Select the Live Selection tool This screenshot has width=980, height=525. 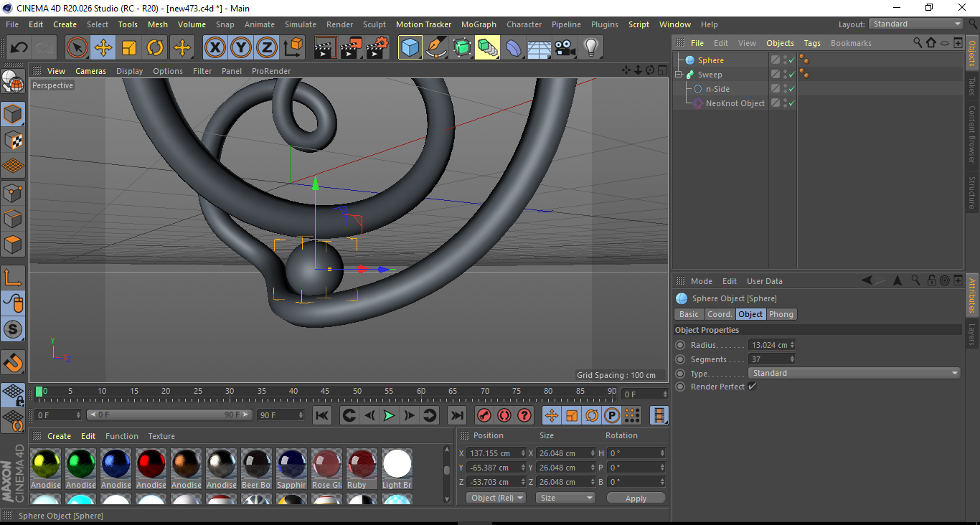pyautogui.click(x=77, y=48)
